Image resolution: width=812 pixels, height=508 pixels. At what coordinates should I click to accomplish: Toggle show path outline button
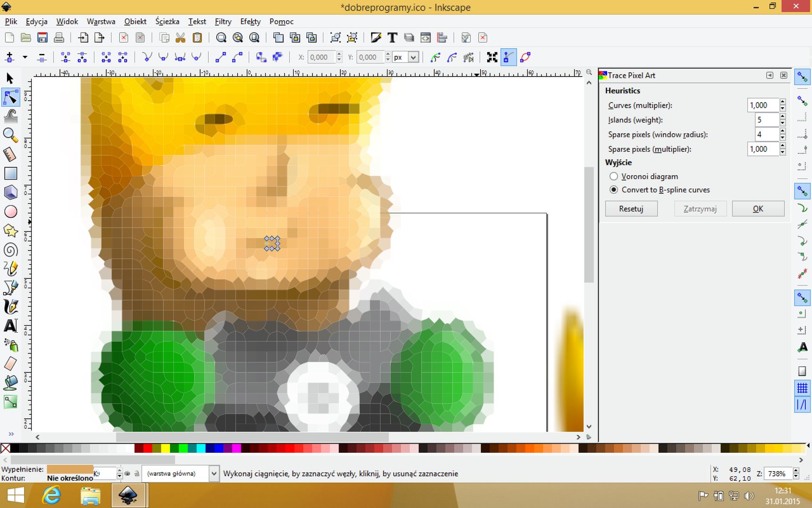tap(525, 58)
